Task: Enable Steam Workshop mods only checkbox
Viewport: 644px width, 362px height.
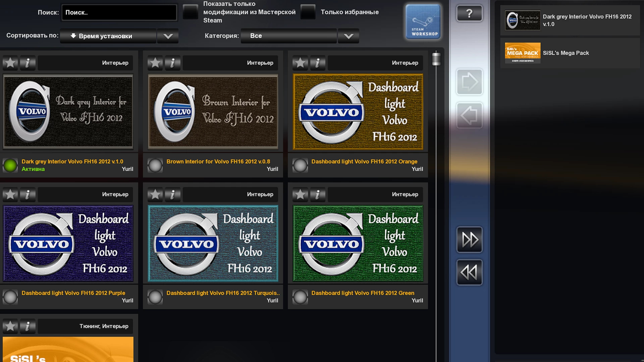Action: tap(190, 12)
